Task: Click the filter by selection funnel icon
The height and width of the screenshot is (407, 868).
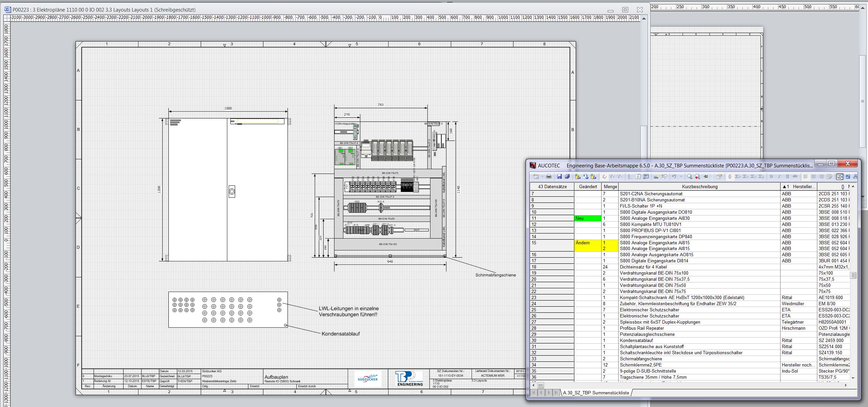Action: (604, 177)
